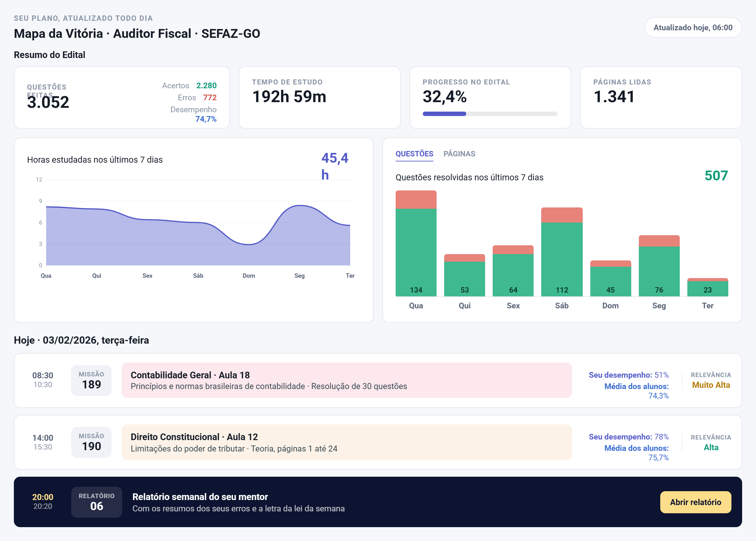The height and width of the screenshot is (541, 756).
Task: Click the 20:00 report time
Action: [x=43, y=497]
